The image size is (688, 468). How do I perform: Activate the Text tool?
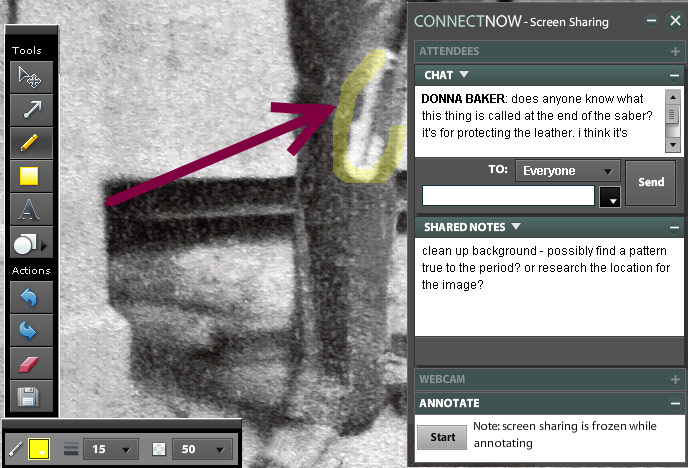tap(29, 209)
